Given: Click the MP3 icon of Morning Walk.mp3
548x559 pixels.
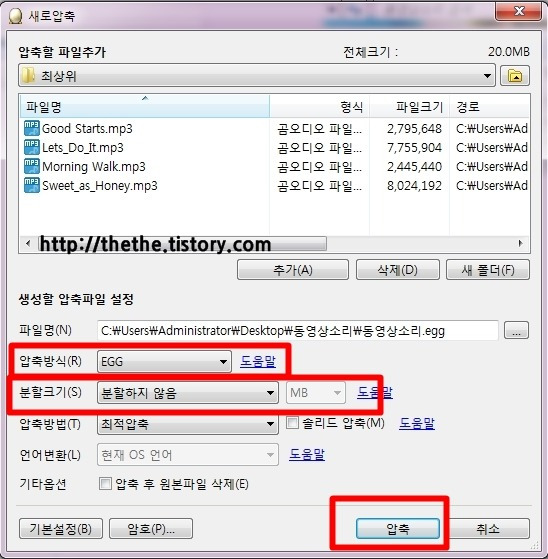Looking at the screenshot, I should click(x=31, y=166).
